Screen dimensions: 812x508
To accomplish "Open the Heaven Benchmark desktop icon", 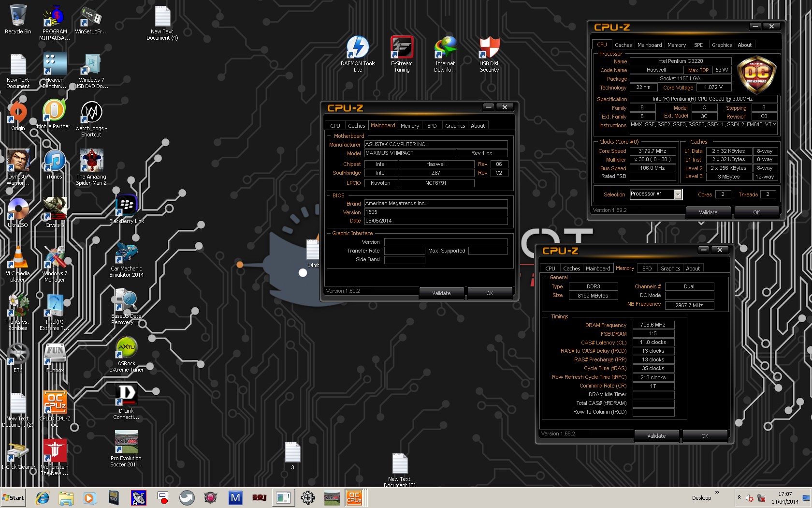I will pyautogui.click(x=55, y=71).
